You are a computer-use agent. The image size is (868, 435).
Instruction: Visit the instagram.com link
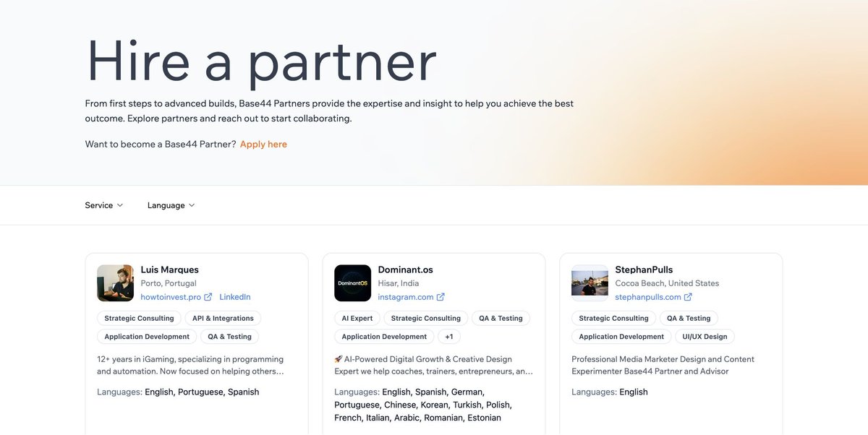[406, 297]
